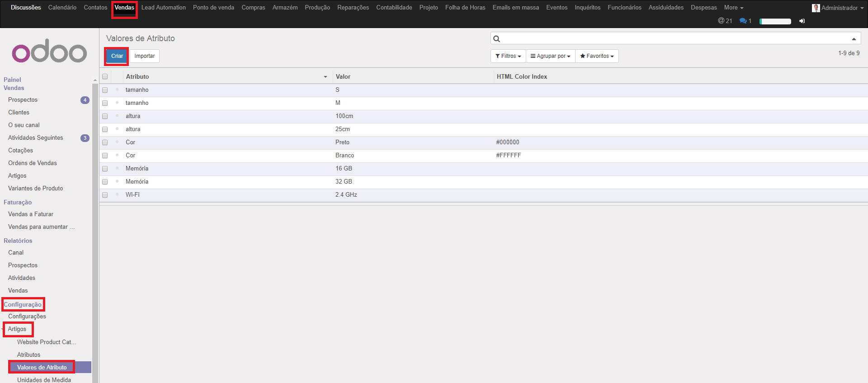Click the Odoo logo
Screen dimensions: 868x383
pyautogui.click(x=49, y=52)
